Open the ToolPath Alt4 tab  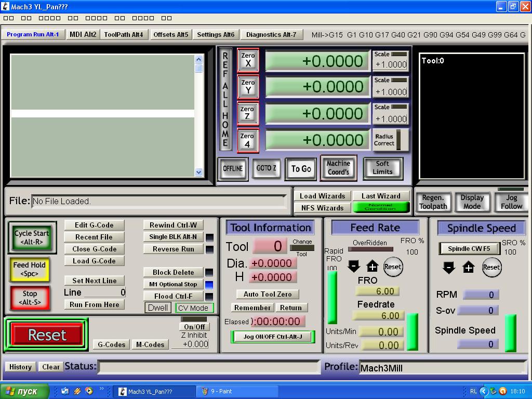pos(124,34)
